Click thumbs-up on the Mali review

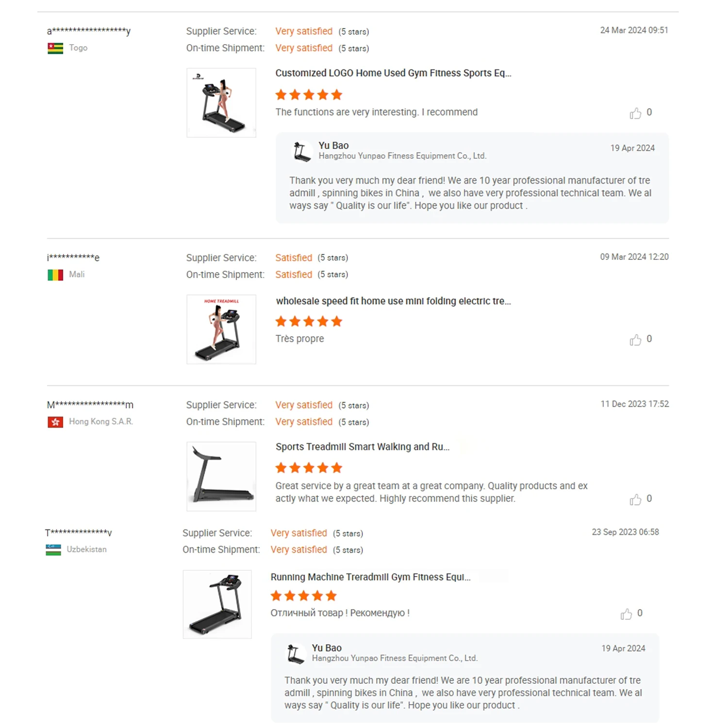pyautogui.click(x=635, y=340)
